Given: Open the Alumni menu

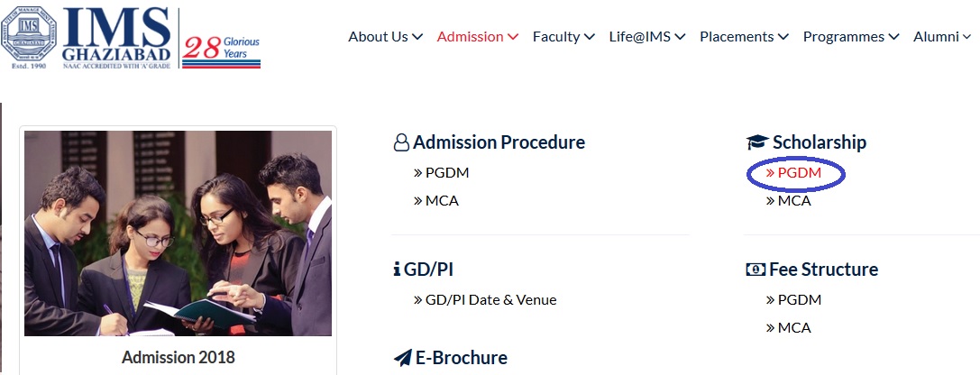Looking at the screenshot, I should pos(942,37).
